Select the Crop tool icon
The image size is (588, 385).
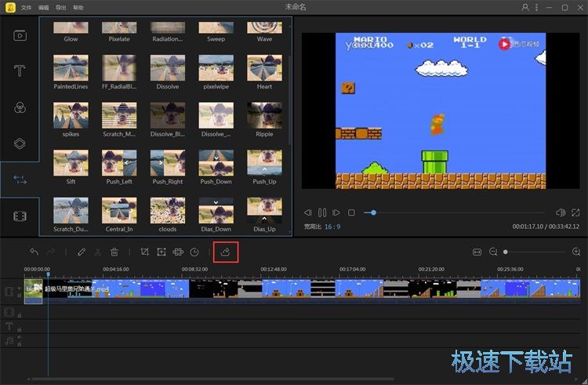pyautogui.click(x=144, y=252)
